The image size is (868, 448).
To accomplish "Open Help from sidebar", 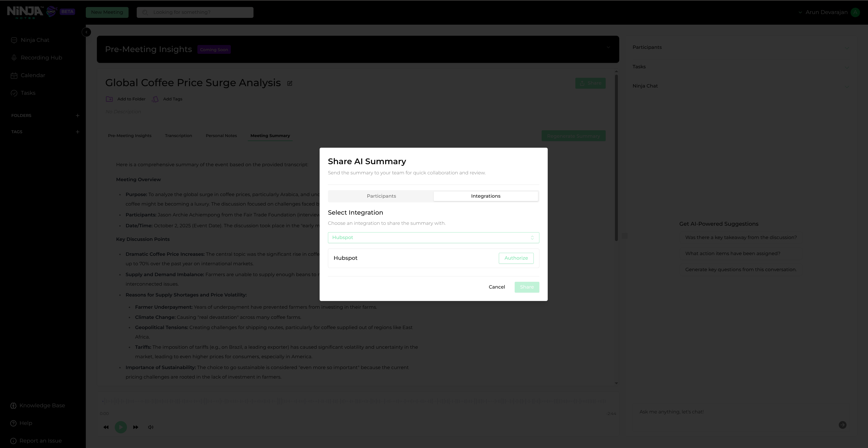I will (21, 423).
